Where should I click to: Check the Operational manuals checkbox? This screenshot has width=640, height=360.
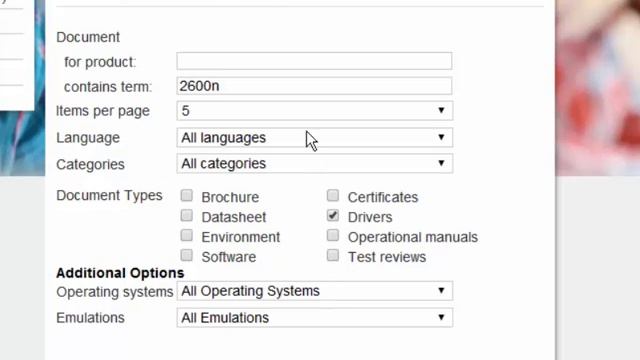pyautogui.click(x=333, y=236)
